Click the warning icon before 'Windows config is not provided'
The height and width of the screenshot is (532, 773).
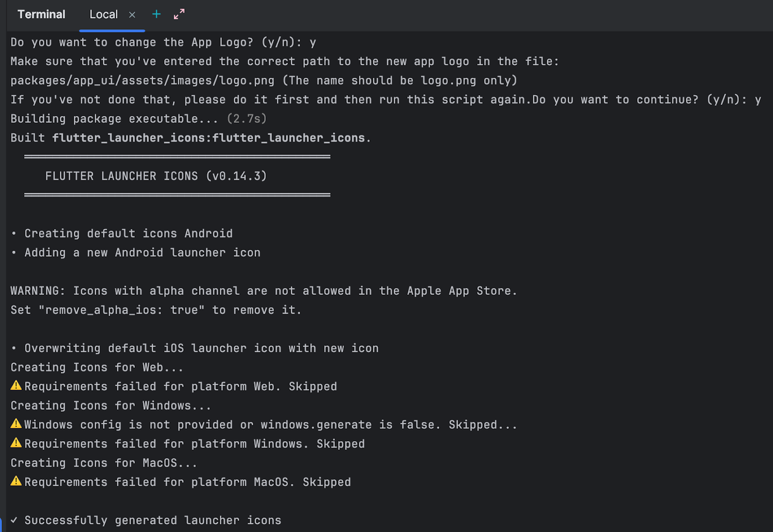click(16, 424)
